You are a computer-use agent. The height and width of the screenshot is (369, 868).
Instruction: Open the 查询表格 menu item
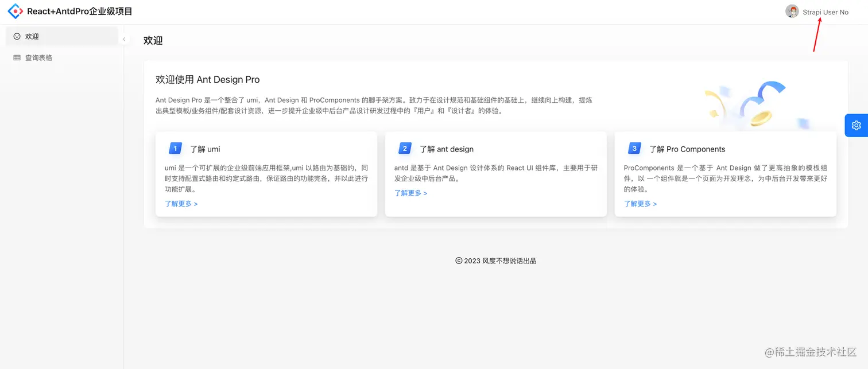pos(62,58)
